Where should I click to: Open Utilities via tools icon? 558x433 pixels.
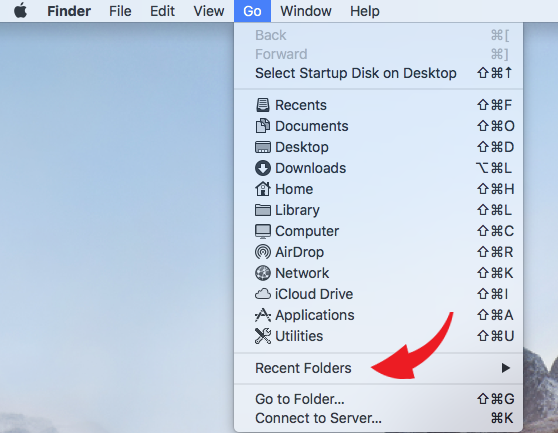263,336
